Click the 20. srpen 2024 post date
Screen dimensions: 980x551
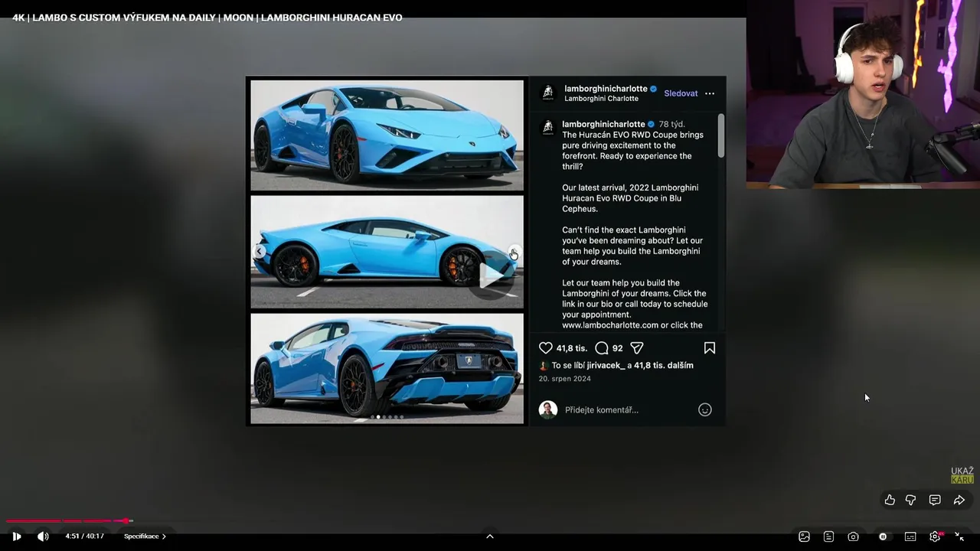pos(564,379)
